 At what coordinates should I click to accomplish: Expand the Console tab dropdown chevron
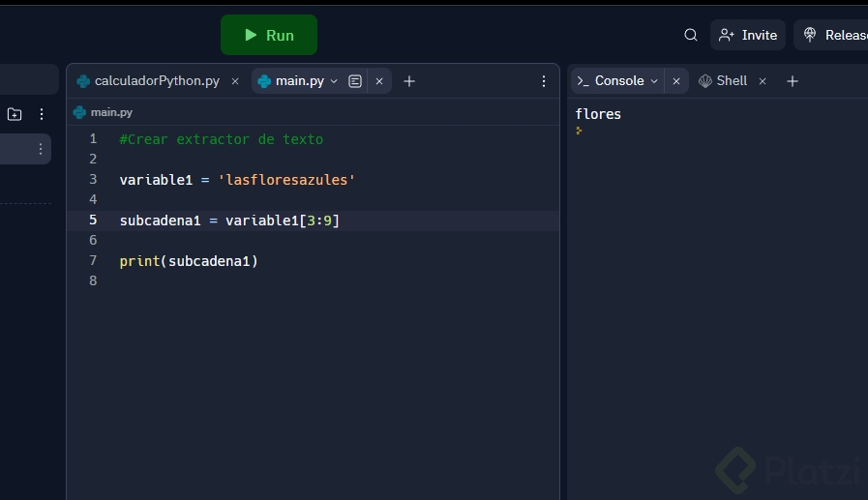(x=654, y=81)
